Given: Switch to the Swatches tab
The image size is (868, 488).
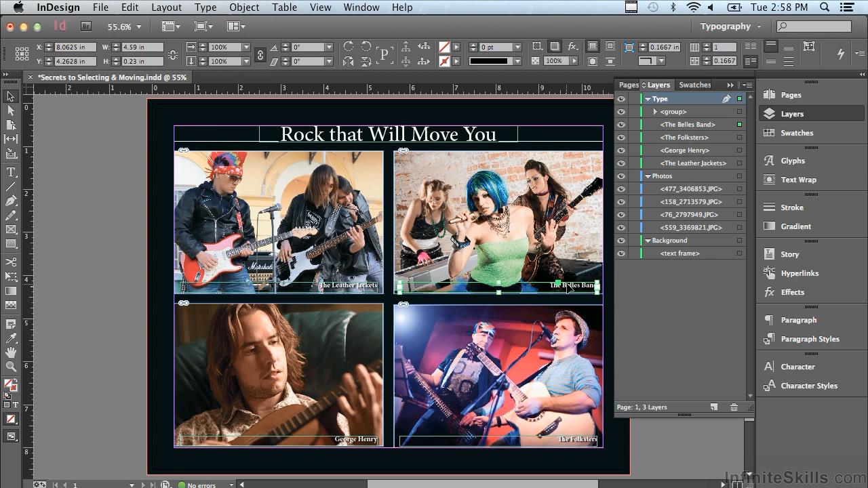Looking at the screenshot, I should 695,85.
